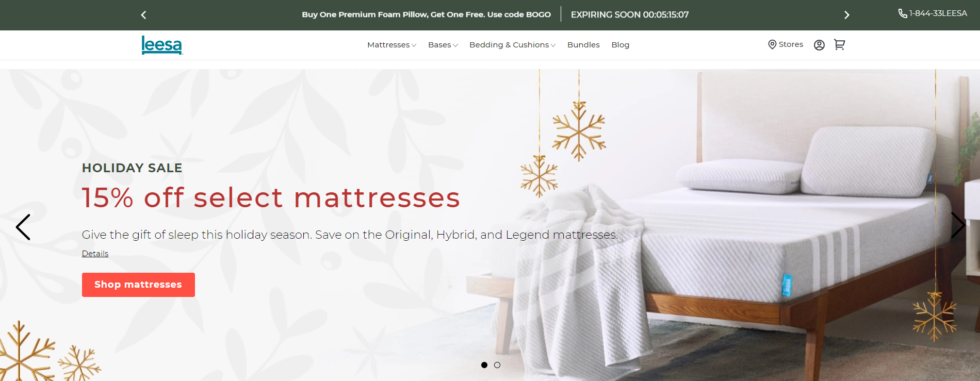This screenshot has height=381, width=980.
Task: Open the user account icon
Action: (x=819, y=45)
